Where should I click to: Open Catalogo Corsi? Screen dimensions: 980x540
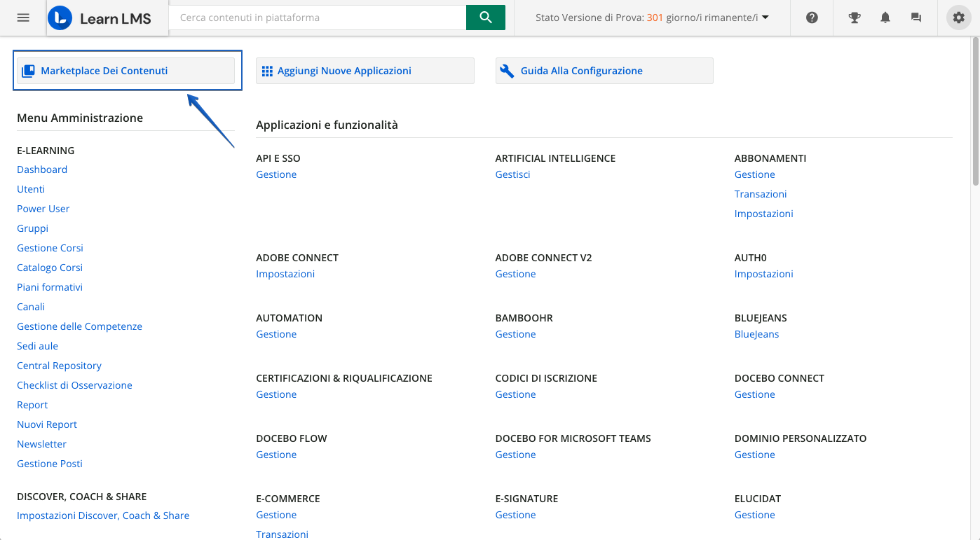(x=50, y=268)
